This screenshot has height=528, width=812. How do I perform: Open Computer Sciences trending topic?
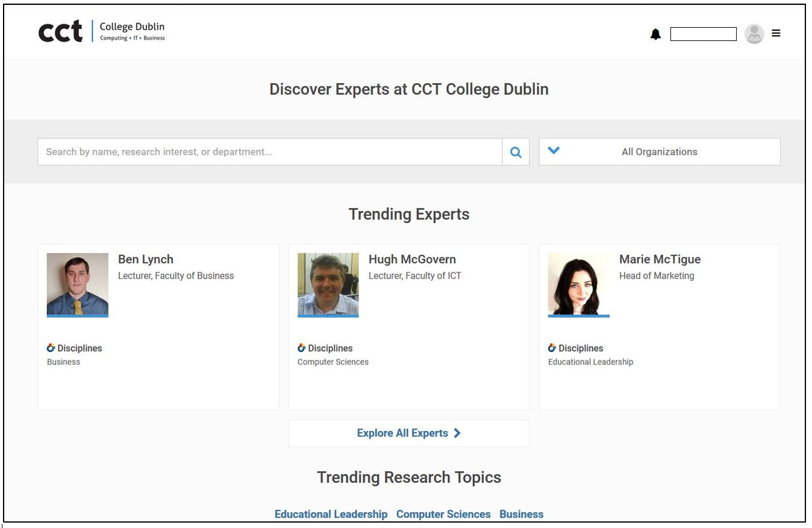pos(443,514)
